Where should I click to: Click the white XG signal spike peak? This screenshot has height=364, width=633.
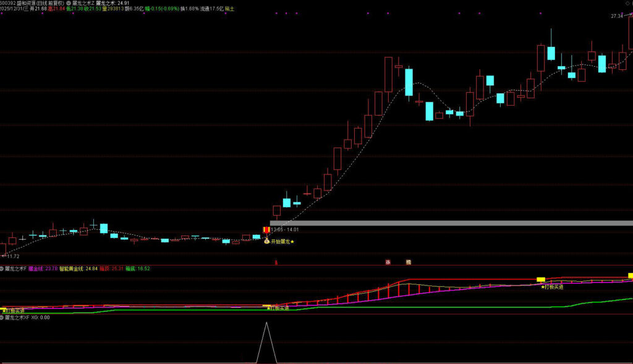[x=266, y=323]
